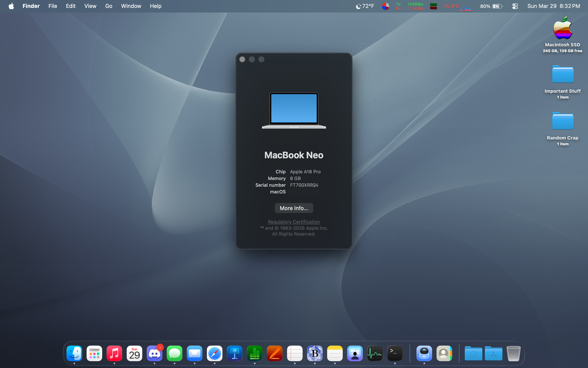Open Finder from the Dock

point(74,353)
